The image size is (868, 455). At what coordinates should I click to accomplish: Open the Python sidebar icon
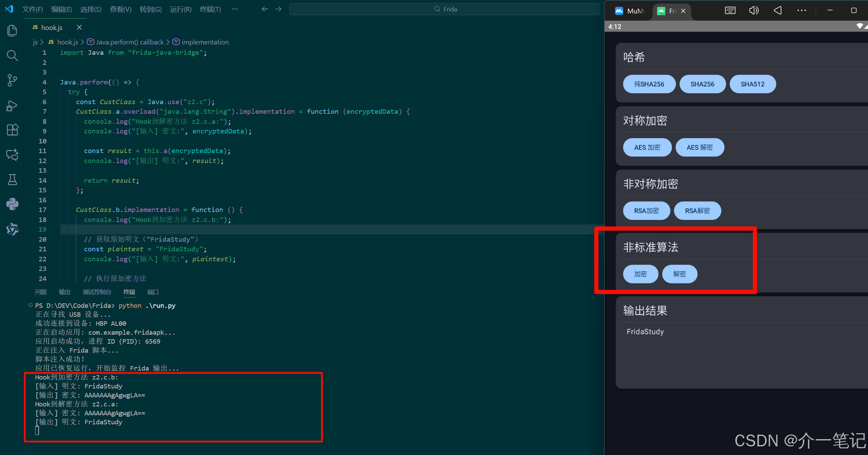(x=12, y=204)
